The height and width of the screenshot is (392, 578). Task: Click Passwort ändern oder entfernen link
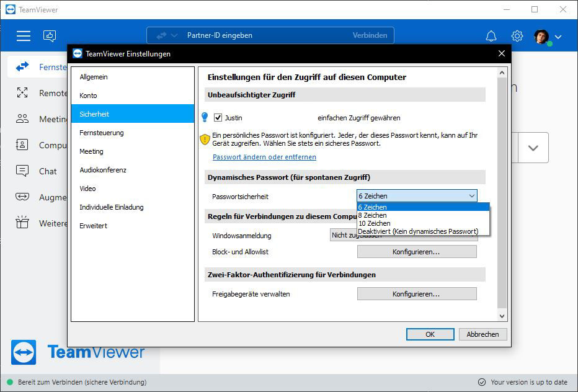264,157
